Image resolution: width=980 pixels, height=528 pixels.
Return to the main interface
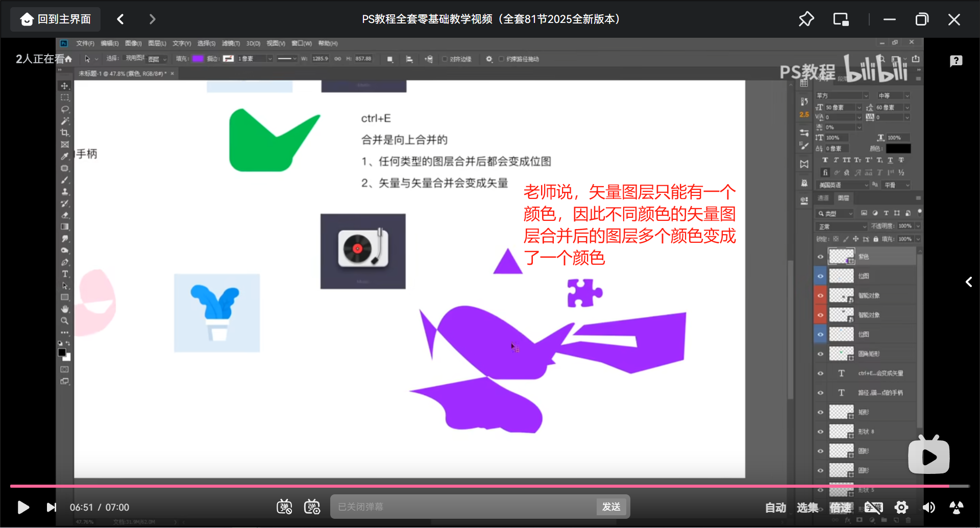55,19
